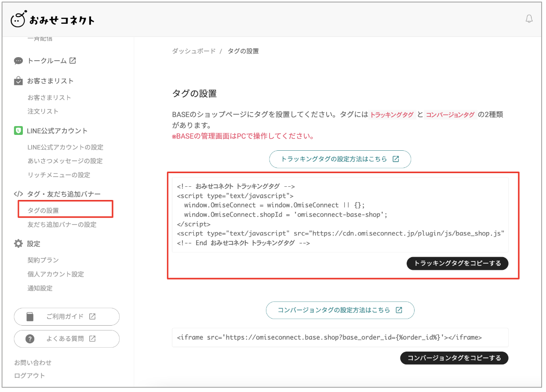Screen dimensions: 546x392
Task: Click the 設定 gear icon
Action: click(x=18, y=243)
